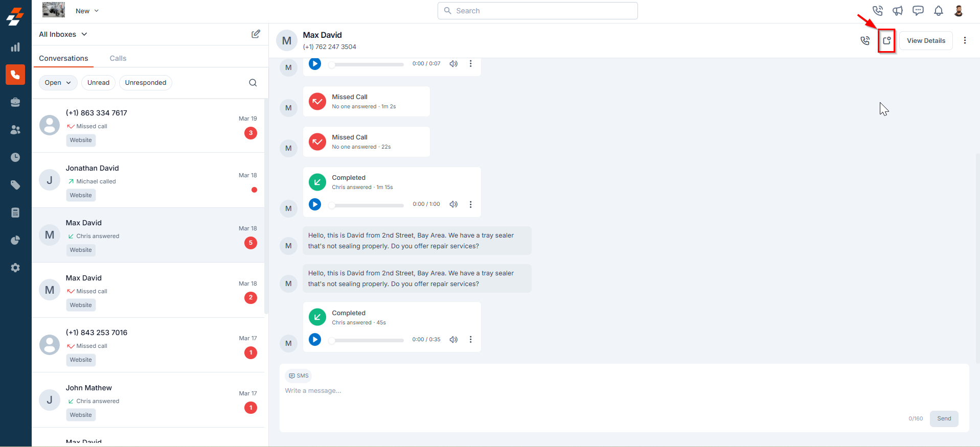Viewport: 980px width, 447px height.
Task: Click the app logo at top left
Action: coord(15,15)
